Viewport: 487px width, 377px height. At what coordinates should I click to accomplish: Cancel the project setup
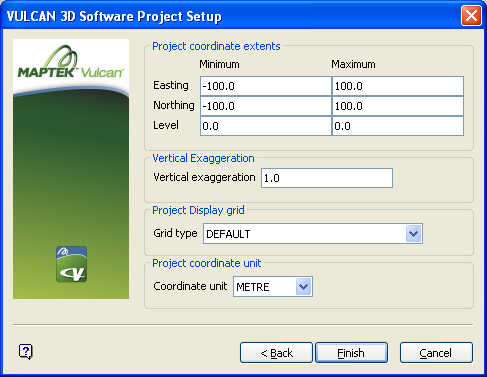point(436,353)
